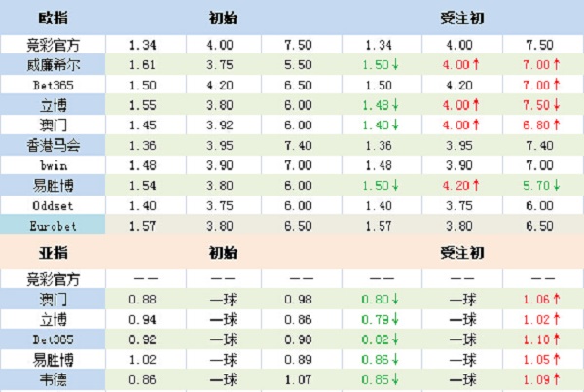Click 5.50 in the 威廉希尔 row
This screenshot has width=584, height=392.
tap(298, 65)
